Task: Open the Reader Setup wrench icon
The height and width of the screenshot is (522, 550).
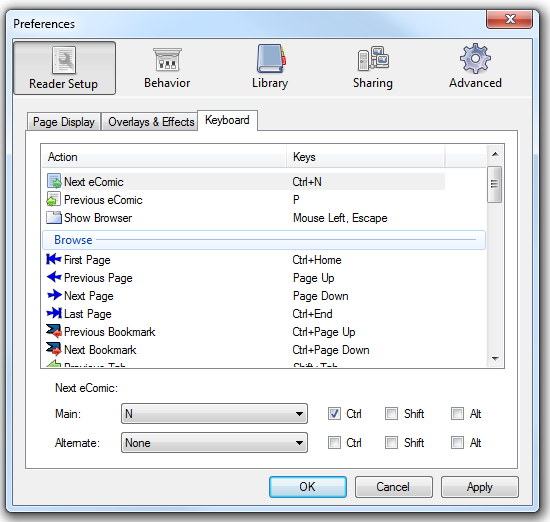Action: coord(64,60)
